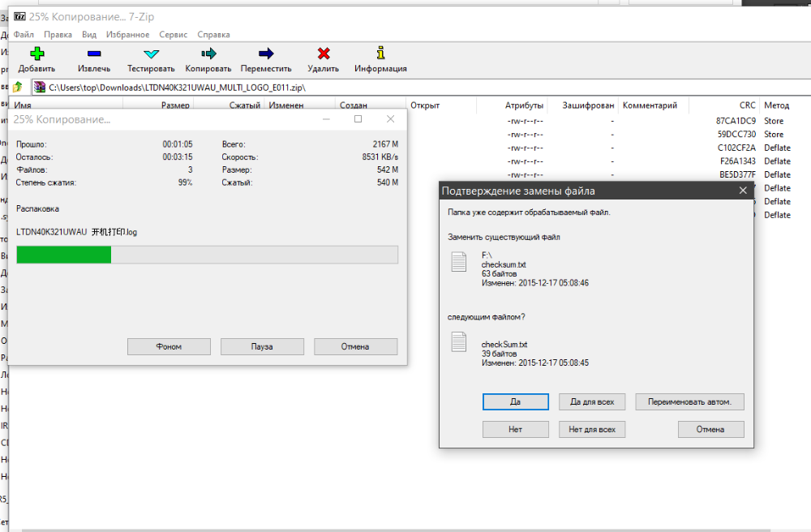This screenshot has height=532, width=811.
Task: Sort by the Зашифрован column header
Action: tap(588, 105)
